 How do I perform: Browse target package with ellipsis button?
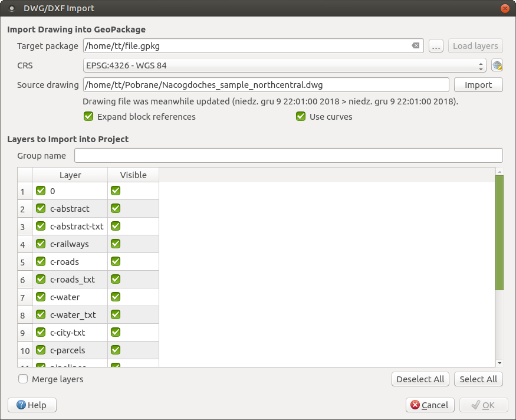tap(436, 45)
